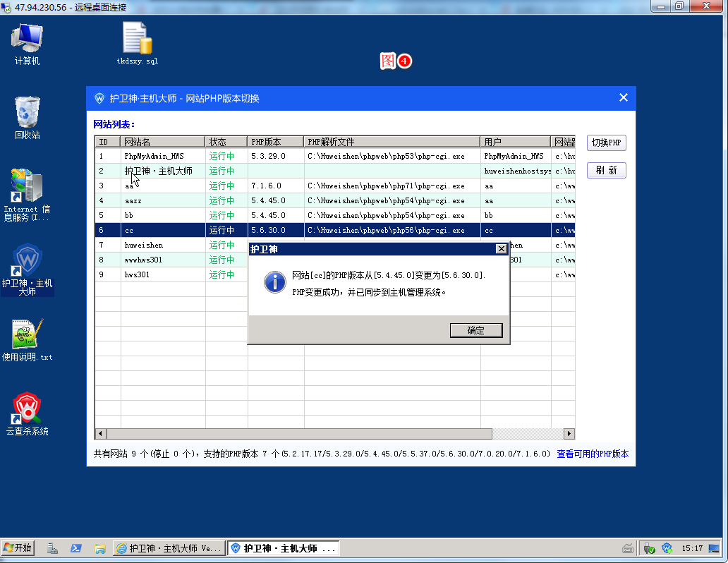728x563 pixels.
Task: Minimize the remote desktop connection window
Action: coord(661,6)
